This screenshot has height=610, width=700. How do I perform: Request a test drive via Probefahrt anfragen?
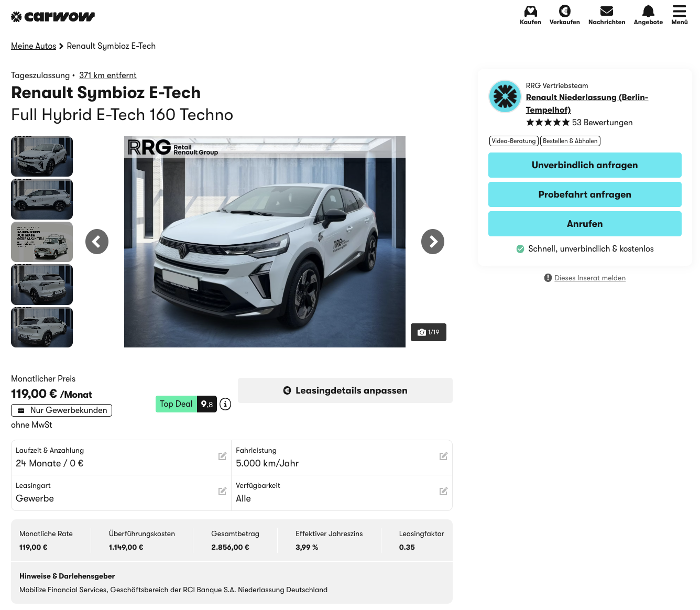tap(585, 194)
